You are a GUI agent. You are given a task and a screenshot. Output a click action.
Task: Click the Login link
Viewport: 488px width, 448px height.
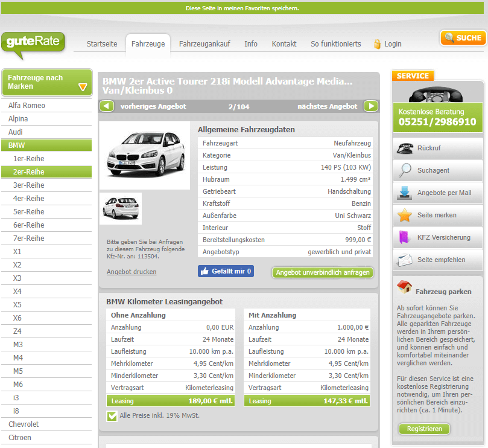393,44
